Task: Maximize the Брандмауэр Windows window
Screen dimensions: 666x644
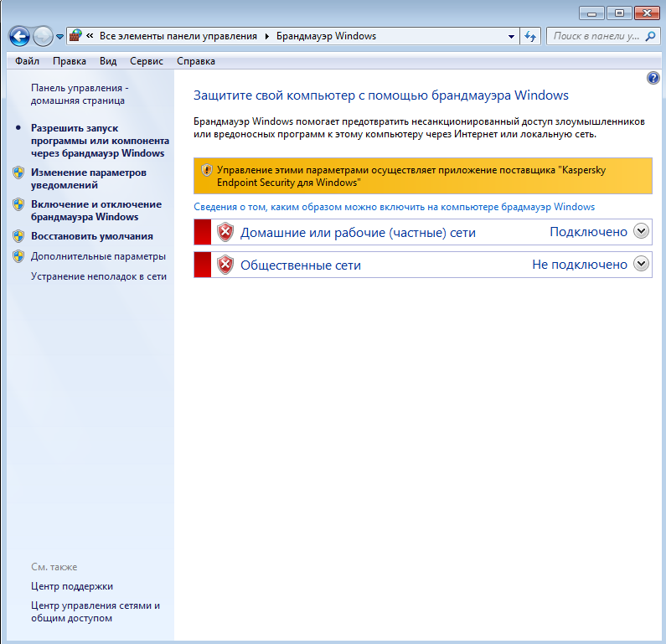Action: click(619, 13)
